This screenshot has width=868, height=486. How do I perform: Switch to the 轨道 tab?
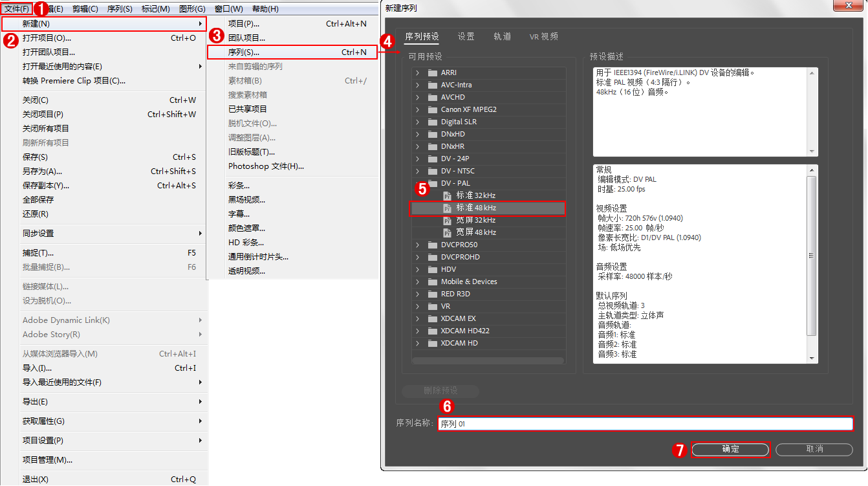(x=502, y=36)
